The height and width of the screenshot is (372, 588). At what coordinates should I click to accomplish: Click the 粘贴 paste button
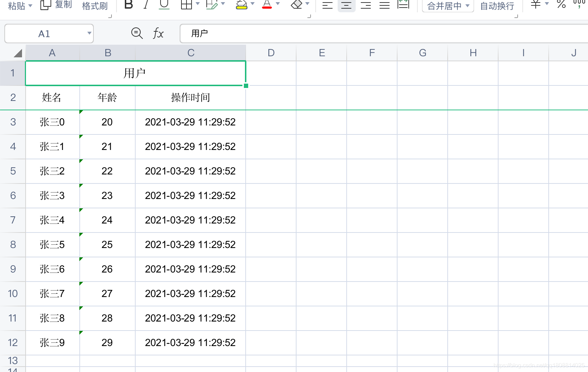17,6
